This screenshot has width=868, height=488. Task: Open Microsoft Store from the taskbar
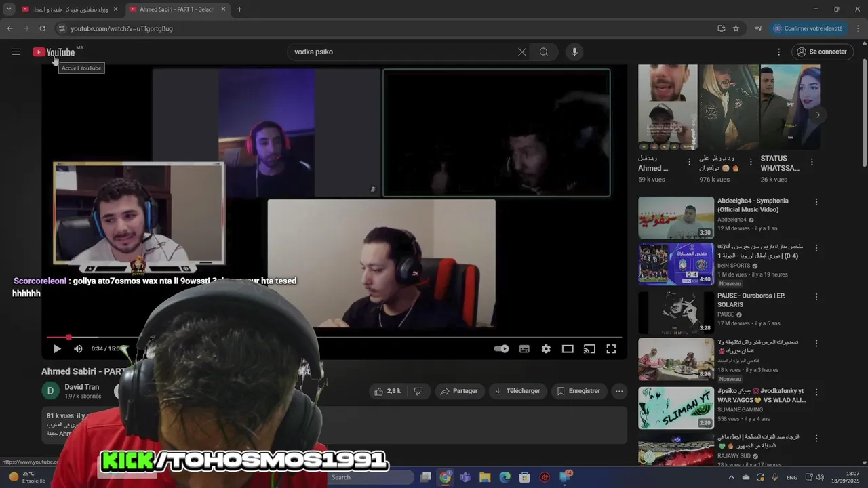tap(524, 477)
